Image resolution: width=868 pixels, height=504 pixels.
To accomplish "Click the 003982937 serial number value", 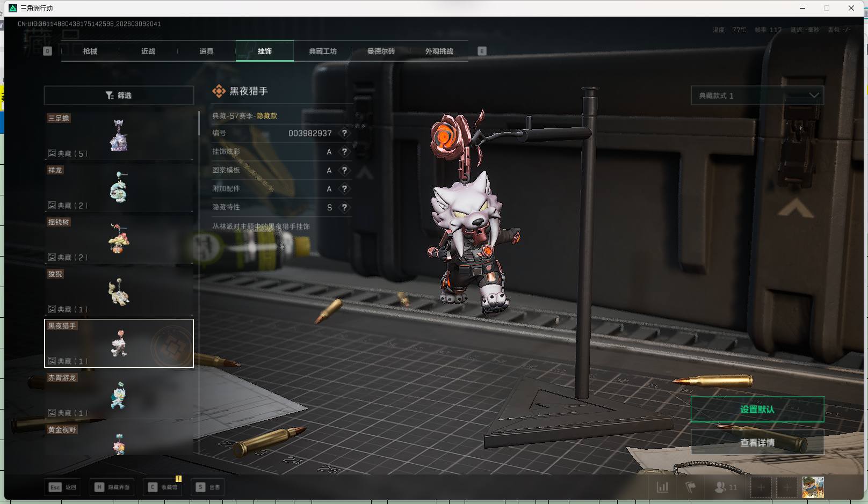I will tap(310, 133).
